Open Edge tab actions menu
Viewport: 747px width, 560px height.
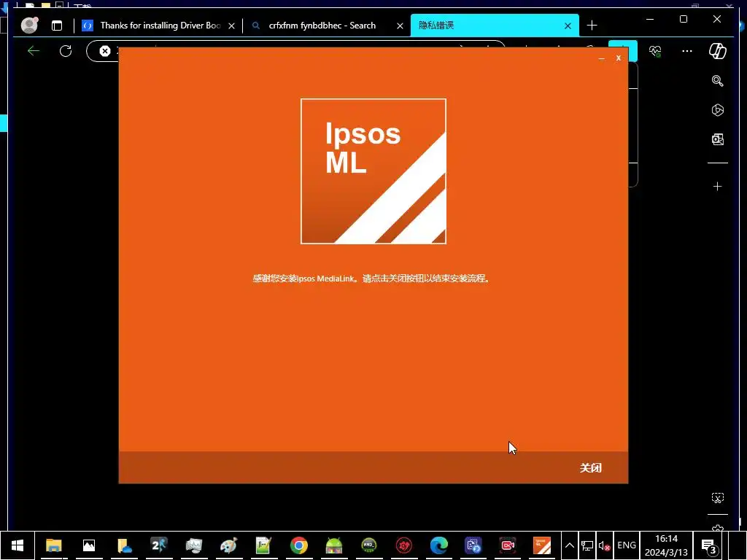point(57,26)
